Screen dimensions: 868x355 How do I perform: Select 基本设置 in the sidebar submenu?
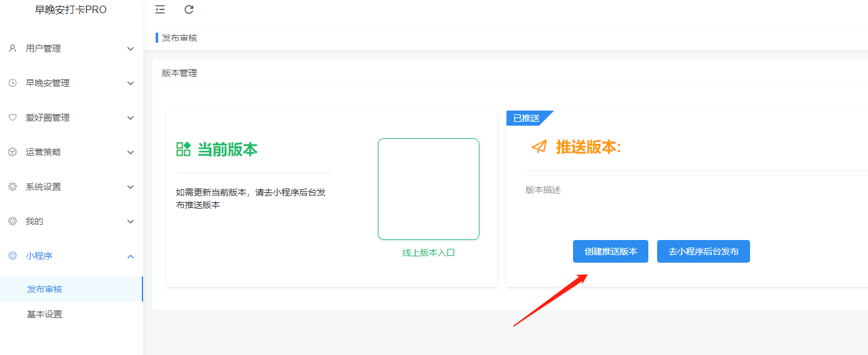72,314
